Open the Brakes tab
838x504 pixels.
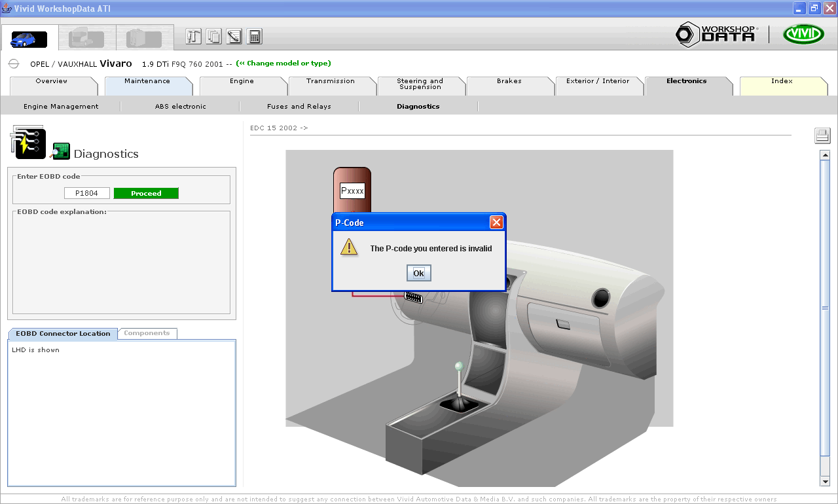coord(509,86)
